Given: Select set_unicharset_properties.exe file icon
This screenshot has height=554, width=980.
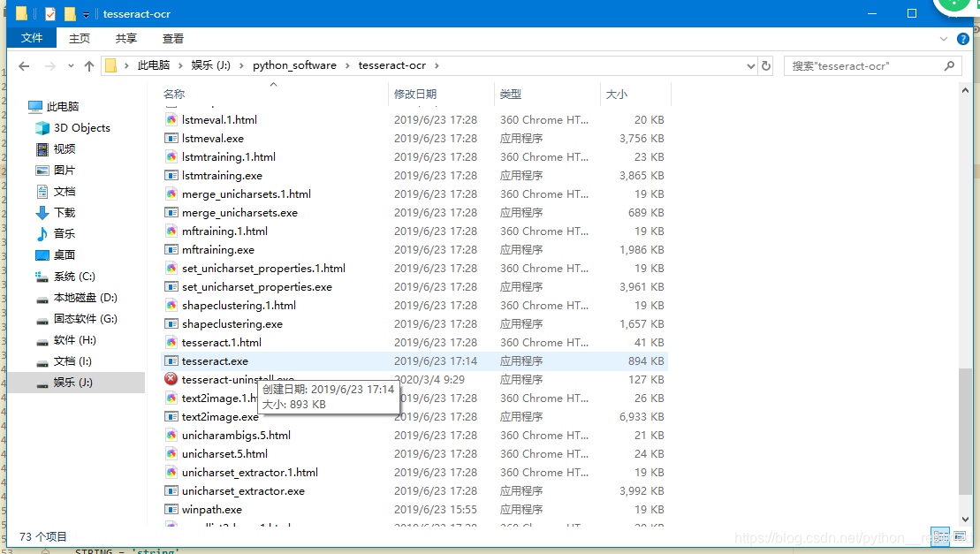Looking at the screenshot, I should (x=171, y=286).
